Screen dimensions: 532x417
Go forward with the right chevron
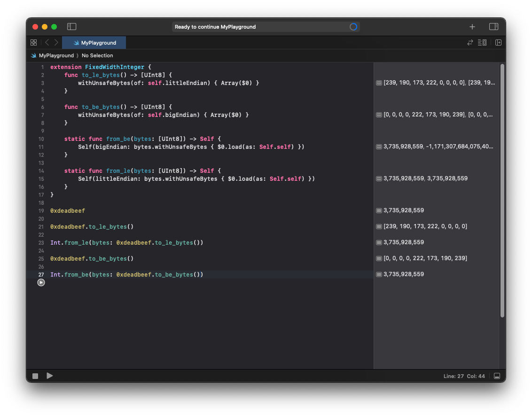(56, 43)
